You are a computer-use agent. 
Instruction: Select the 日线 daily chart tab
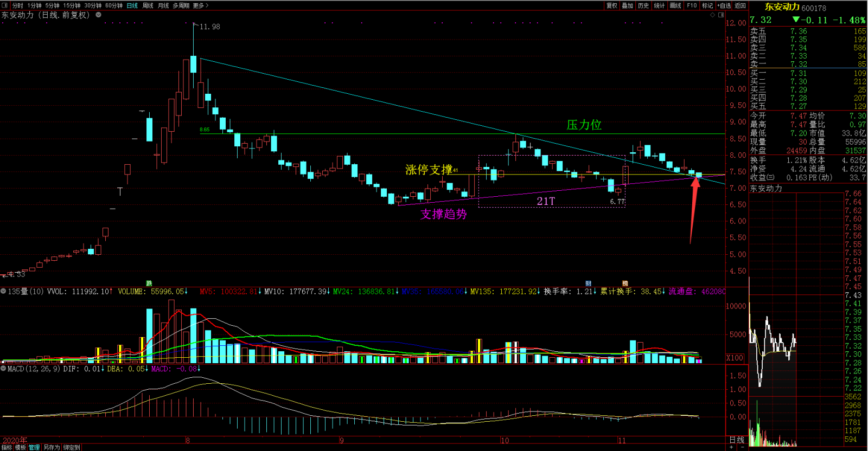pyautogui.click(x=132, y=5)
